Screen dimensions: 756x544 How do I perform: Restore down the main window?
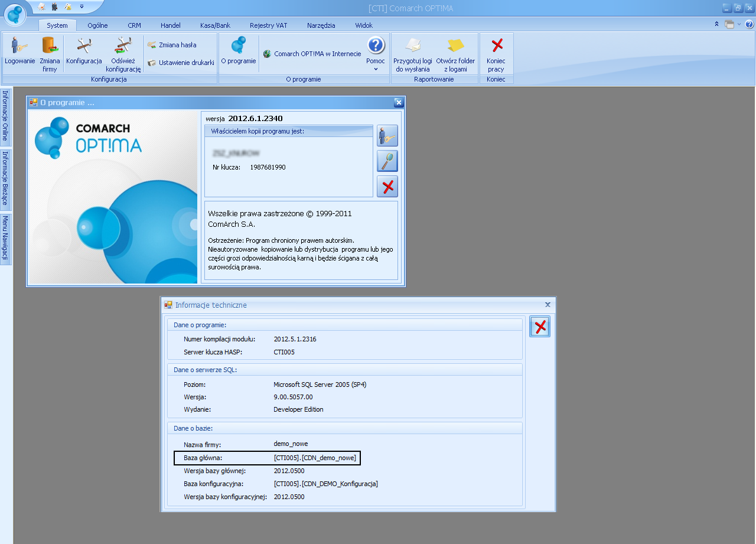pos(738,8)
